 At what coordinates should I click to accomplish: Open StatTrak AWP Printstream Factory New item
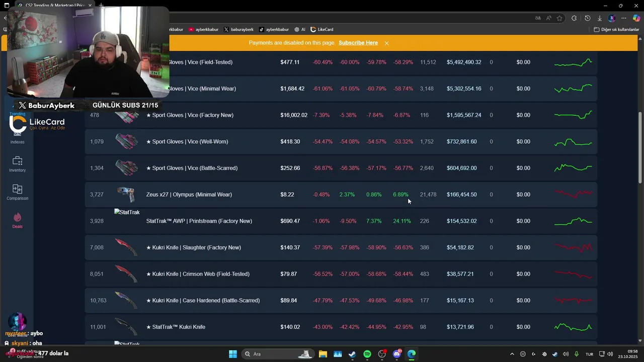[x=199, y=221]
